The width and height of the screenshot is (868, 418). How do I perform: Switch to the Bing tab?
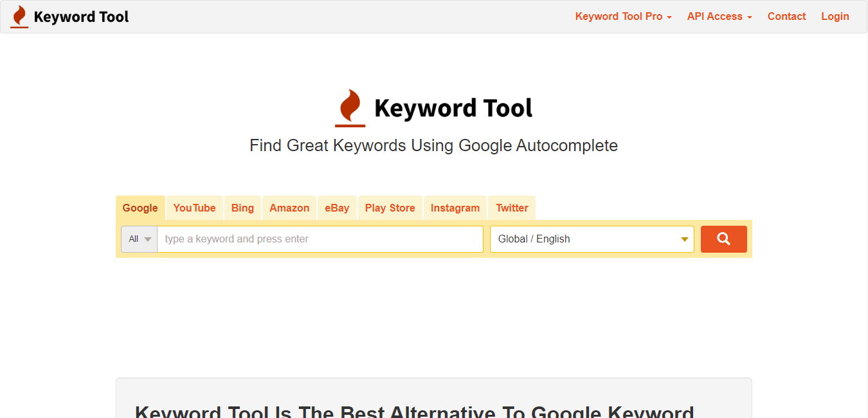coord(242,208)
